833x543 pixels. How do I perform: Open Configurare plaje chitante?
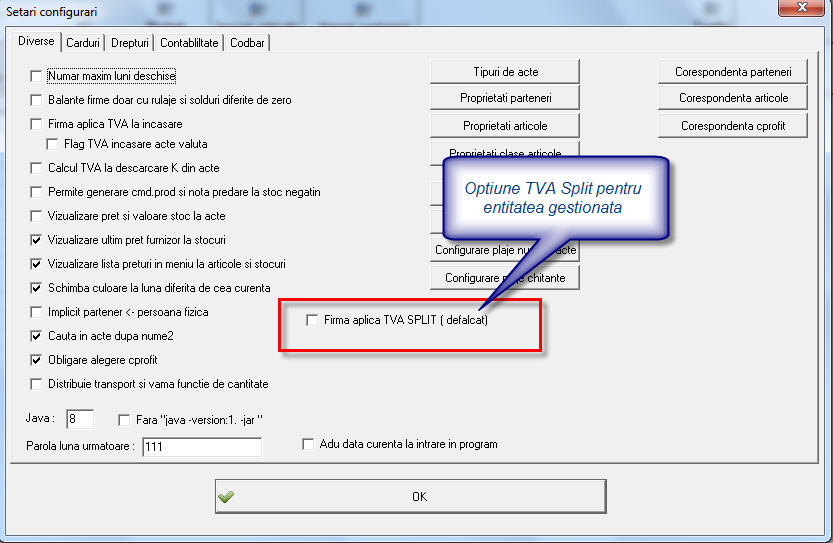click(x=505, y=278)
